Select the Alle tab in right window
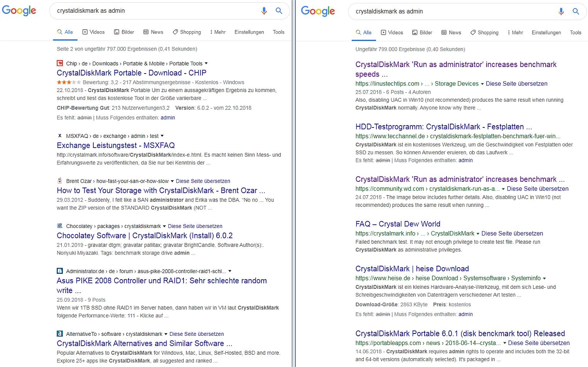 (364, 32)
